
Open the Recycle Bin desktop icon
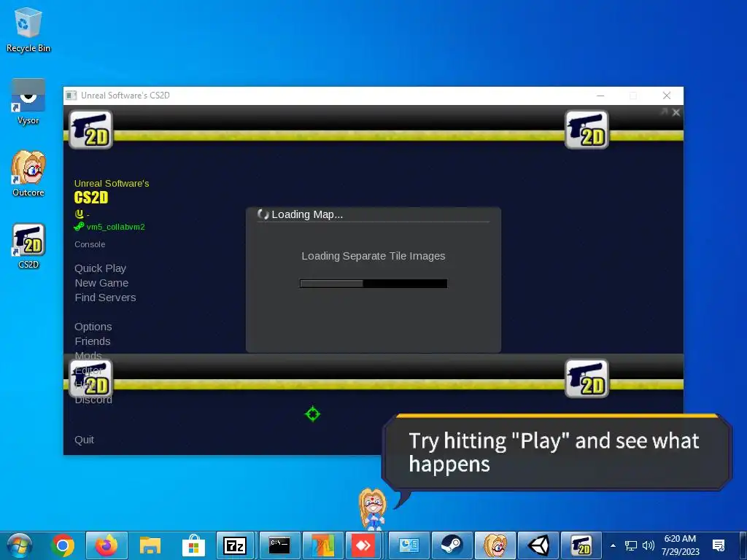point(28,31)
